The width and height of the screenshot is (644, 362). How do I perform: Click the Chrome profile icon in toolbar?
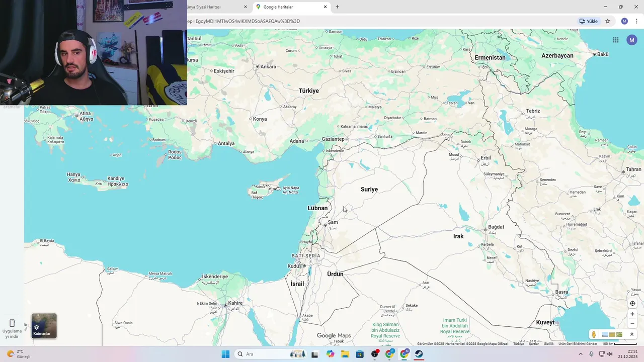(624, 21)
